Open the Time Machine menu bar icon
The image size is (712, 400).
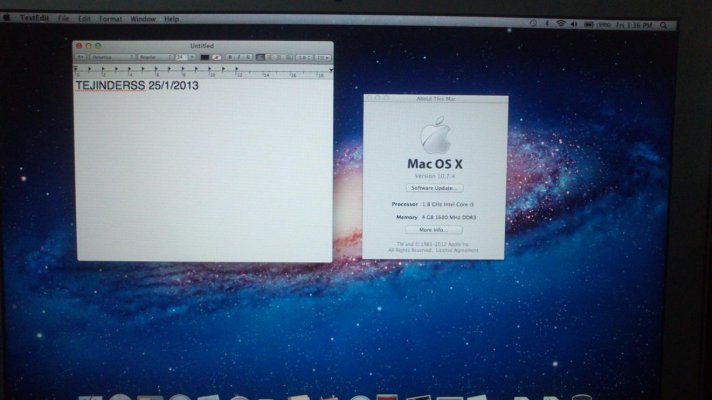(534, 23)
